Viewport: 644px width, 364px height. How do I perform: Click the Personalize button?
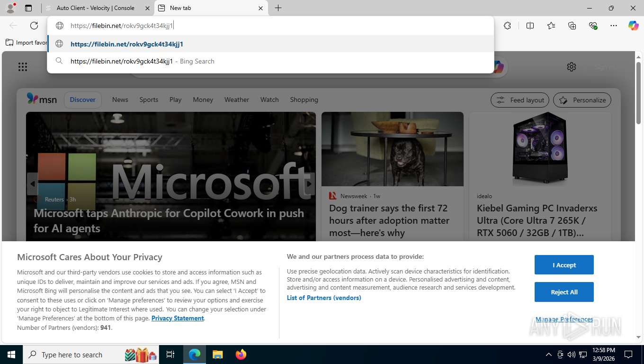582,100
